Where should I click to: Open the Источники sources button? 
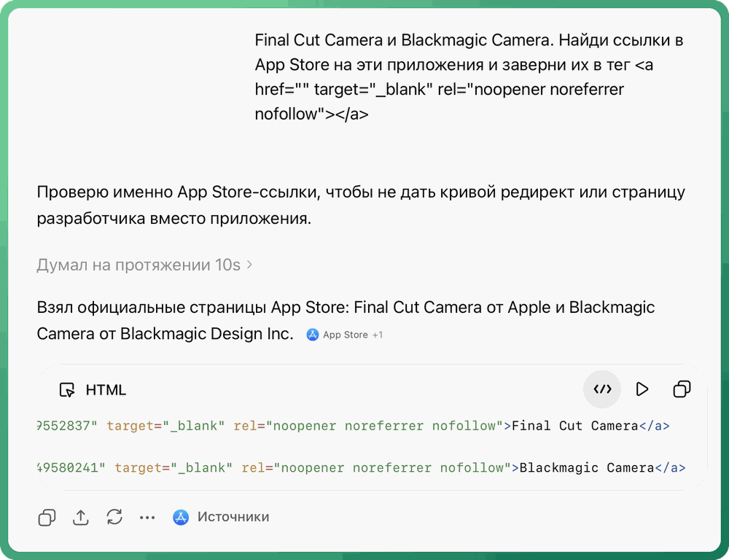coord(221,517)
